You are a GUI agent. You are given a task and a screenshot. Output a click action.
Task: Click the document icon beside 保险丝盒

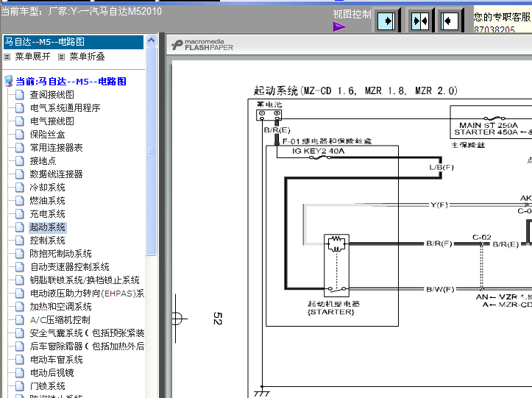tap(20, 135)
